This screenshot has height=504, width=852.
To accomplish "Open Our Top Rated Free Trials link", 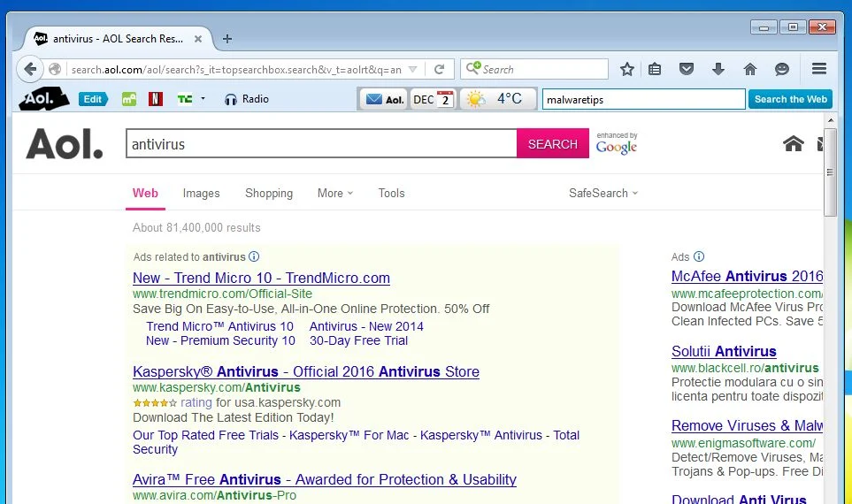I will coord(205,435).
